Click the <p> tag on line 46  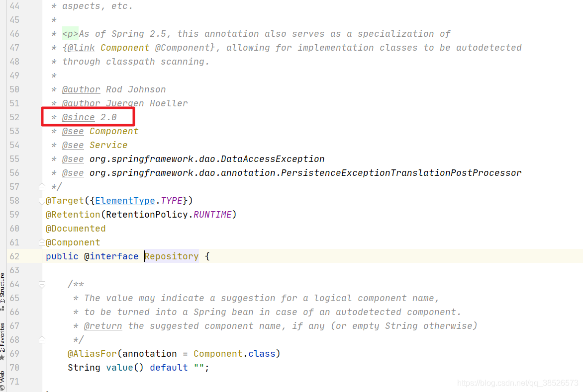point(70,34)
